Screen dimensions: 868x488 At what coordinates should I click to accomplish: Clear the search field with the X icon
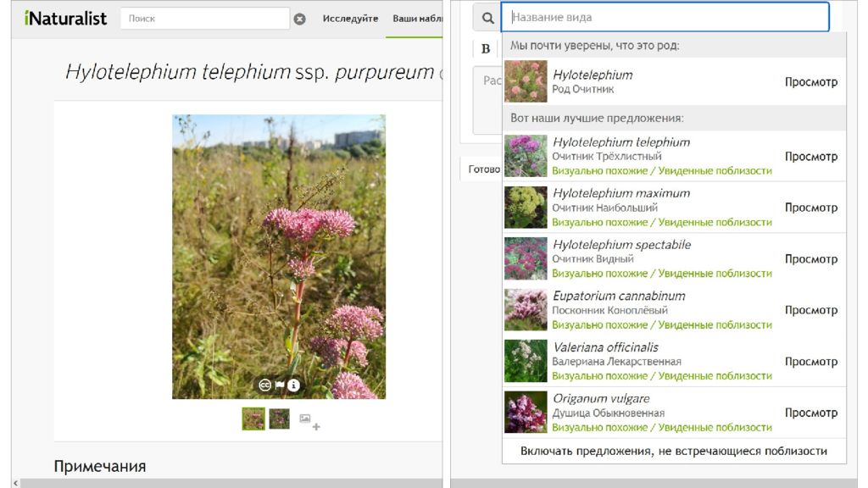tap(299, 19)
